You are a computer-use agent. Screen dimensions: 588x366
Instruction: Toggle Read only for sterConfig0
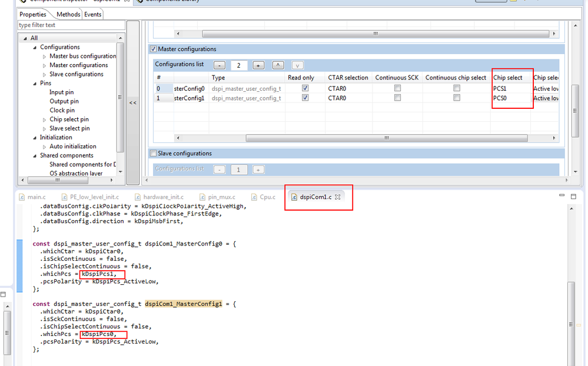[x=305, y=88]
